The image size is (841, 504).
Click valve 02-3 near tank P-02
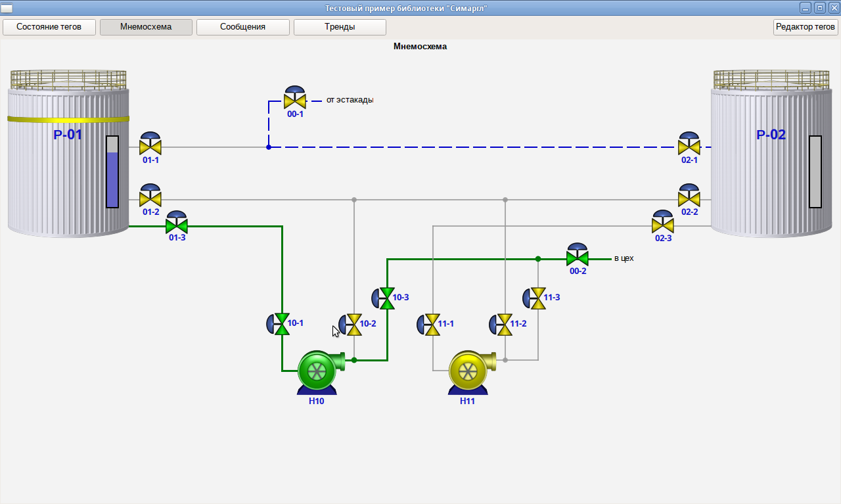click(x=663, y=222)
